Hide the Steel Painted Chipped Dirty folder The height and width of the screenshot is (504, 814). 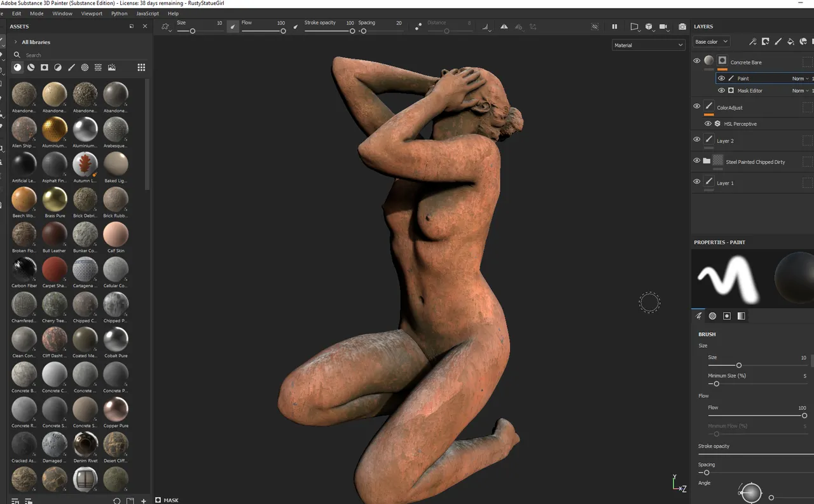coord(697,161)
